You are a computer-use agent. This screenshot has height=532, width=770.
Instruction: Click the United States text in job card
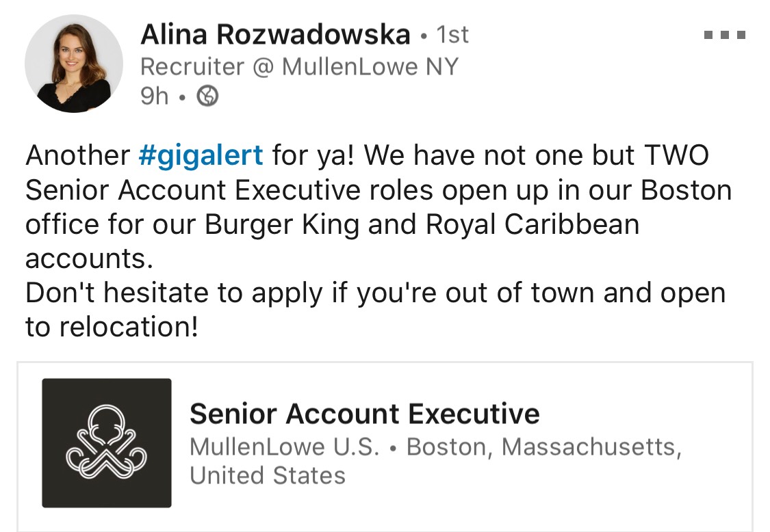pyautogui.click(x=268, y=475)
